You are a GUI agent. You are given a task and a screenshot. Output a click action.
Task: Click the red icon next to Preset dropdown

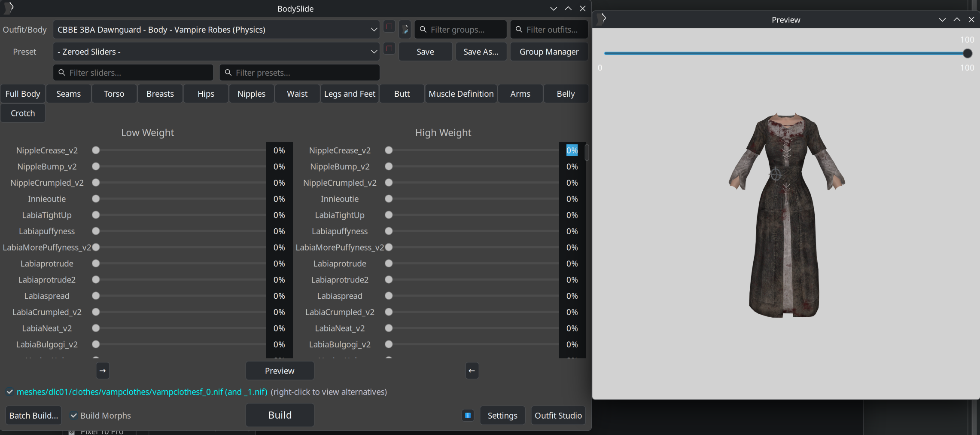click(x=389, y=49)
